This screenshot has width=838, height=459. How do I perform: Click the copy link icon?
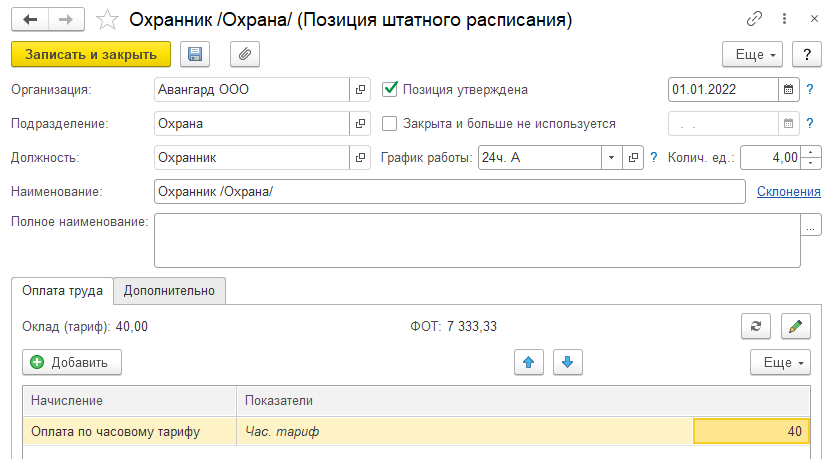[x=753, y=20]
